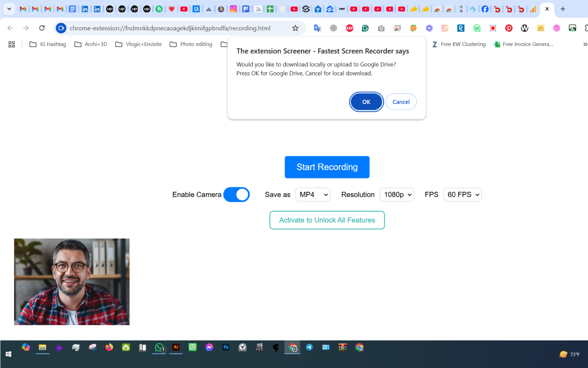Open the Photo editing bookmark folder
This screenshot has height=368, width=588.
191,44
